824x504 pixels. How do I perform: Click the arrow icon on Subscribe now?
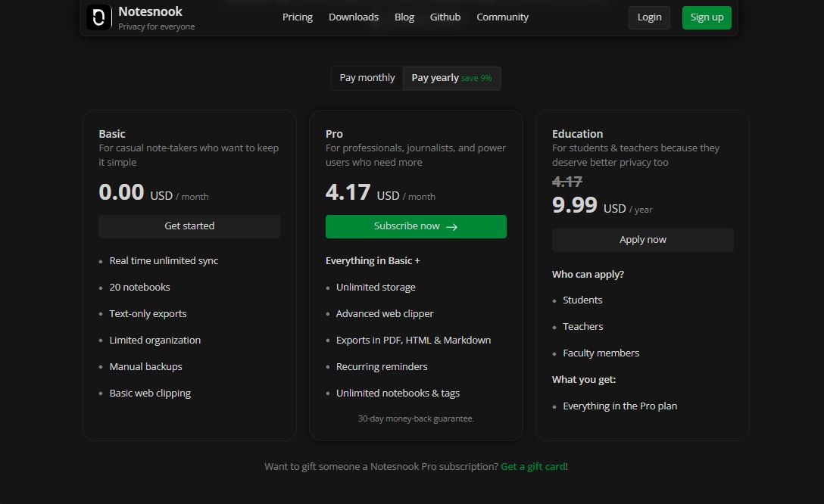tap(451, 226)
